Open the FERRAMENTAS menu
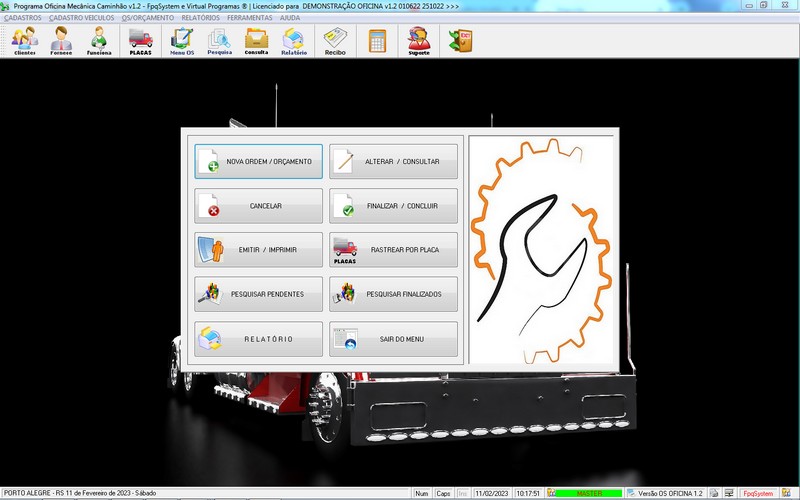The image size is (800, 500). point(249,18)
